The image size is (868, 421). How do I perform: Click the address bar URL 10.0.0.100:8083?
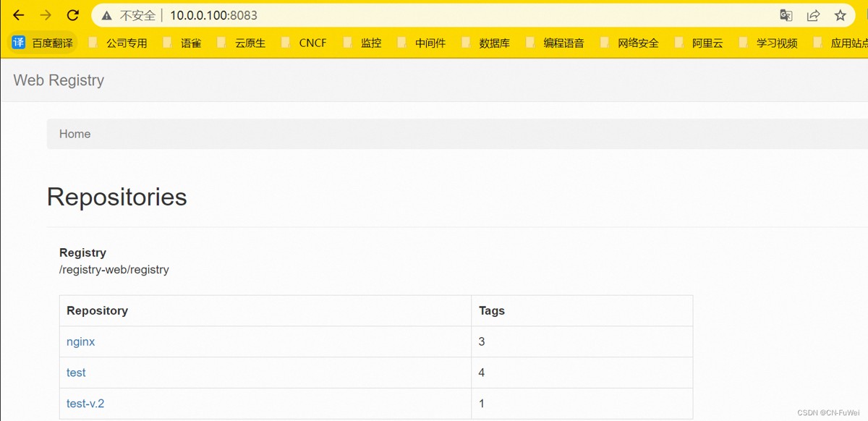213,15
